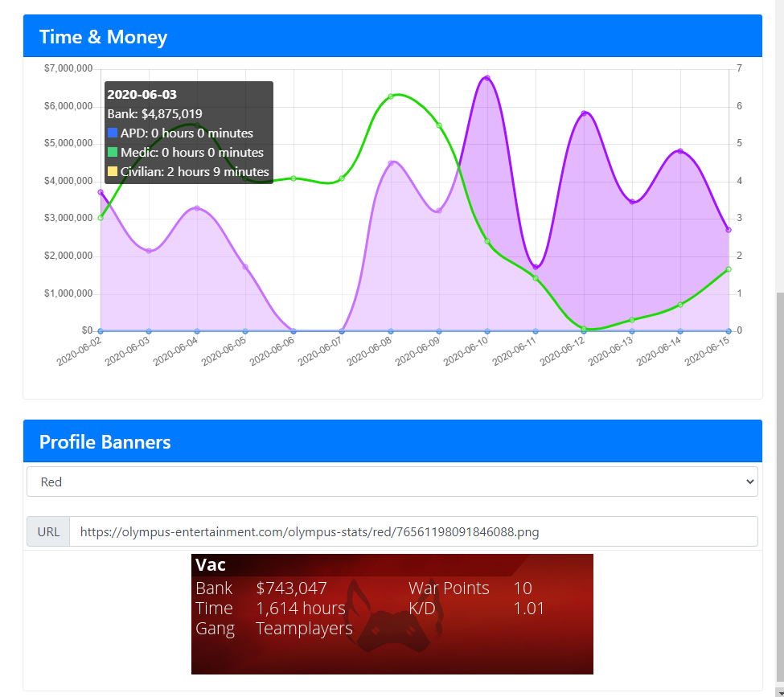This screenshot has height=697, width=784.
Task: Click the blue APD point on 2020-06-06
Action: (x=293, y=331)
